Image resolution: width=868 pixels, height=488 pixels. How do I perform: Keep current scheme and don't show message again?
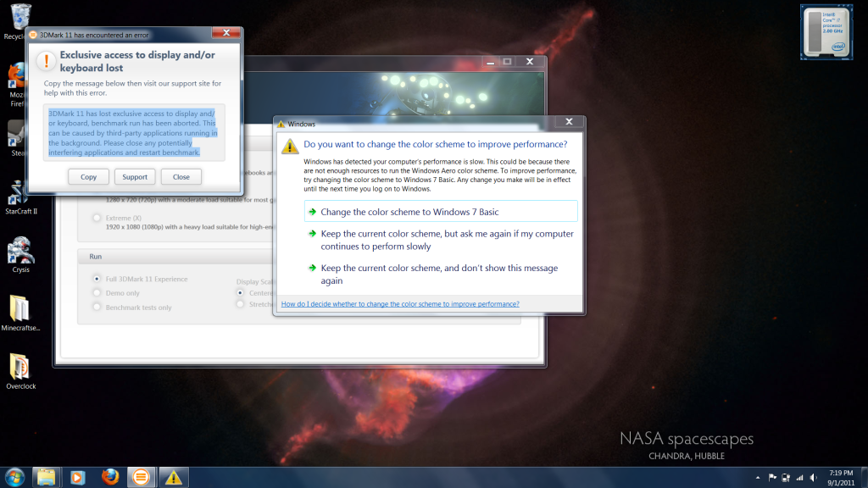click(441, 274)
